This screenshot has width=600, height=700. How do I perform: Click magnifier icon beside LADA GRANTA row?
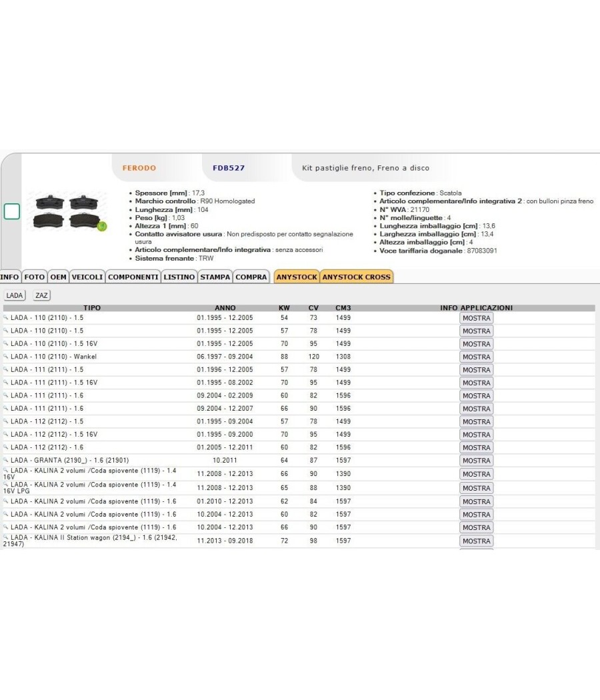6,460
